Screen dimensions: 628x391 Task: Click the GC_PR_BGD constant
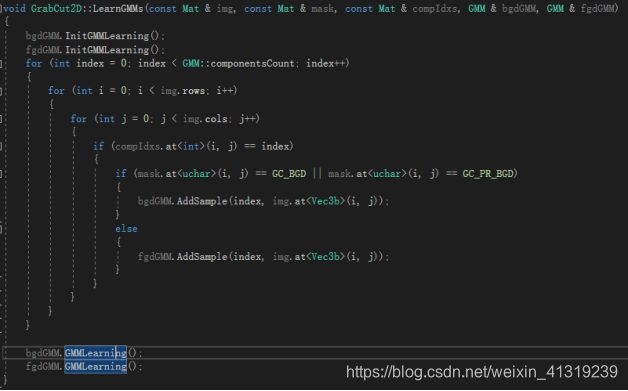[x=488, y=173]
